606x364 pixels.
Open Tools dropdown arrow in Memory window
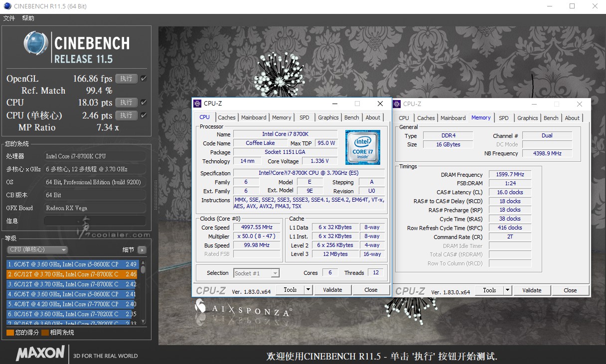507,290
